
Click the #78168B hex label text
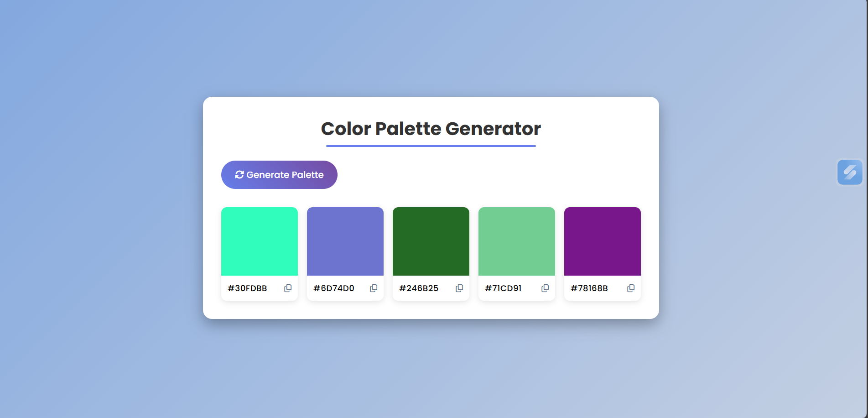[589, 288]
